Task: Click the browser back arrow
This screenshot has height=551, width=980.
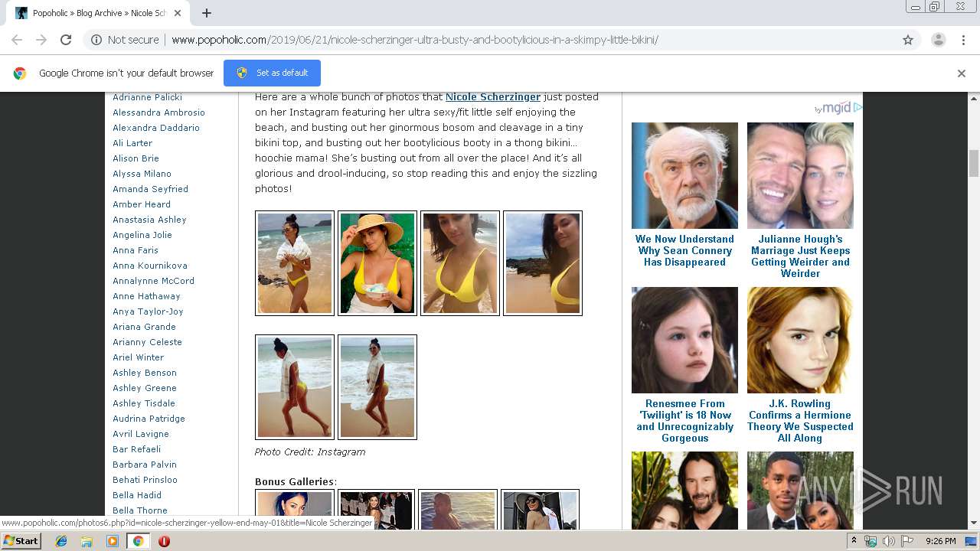Action: click(x=17, y=40)
